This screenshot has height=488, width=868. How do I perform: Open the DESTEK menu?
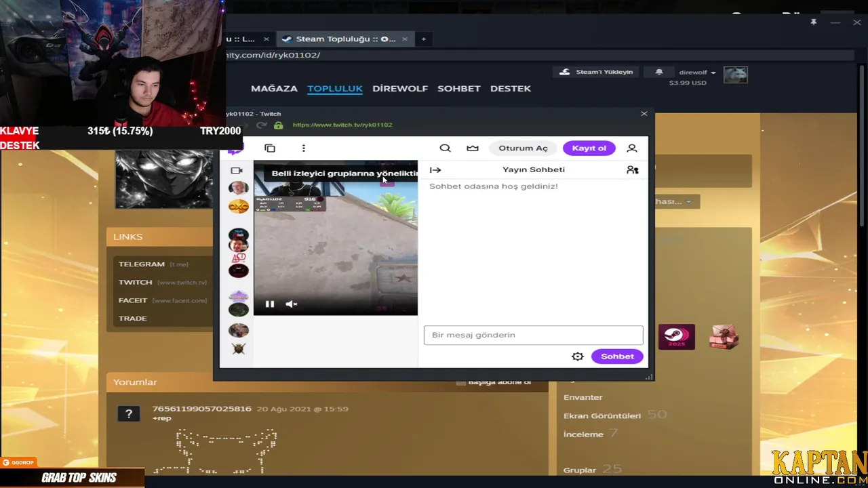(511, 89)
